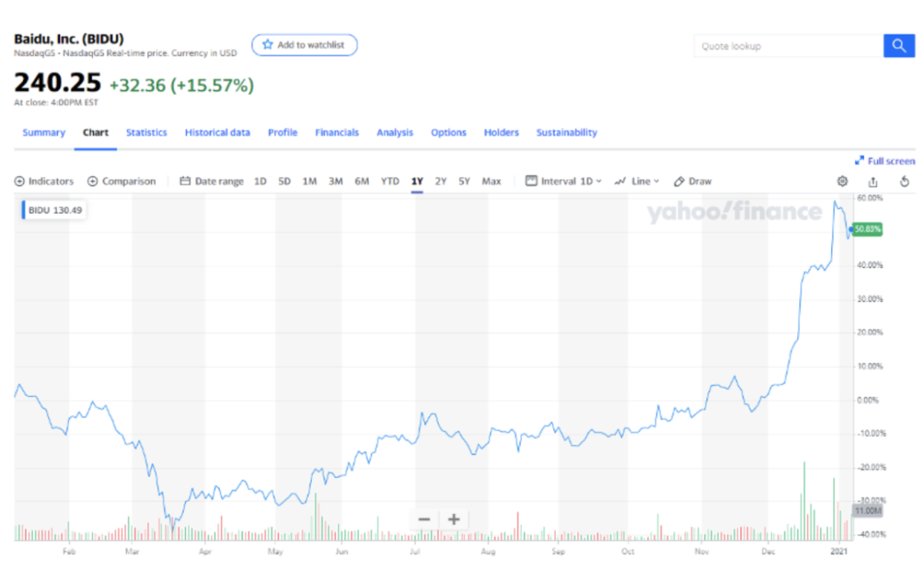
Task: Click the Baidu, Inc. (BIDU) title
Action: coord(69,38)
